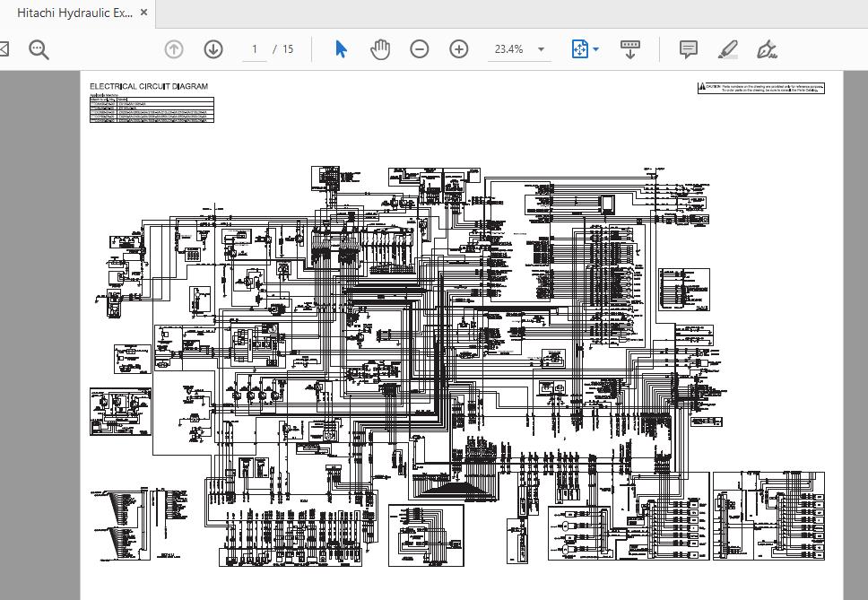The image size is (868, 600).
Task: Expand the page fit options arrow
Action: [595, 49]
